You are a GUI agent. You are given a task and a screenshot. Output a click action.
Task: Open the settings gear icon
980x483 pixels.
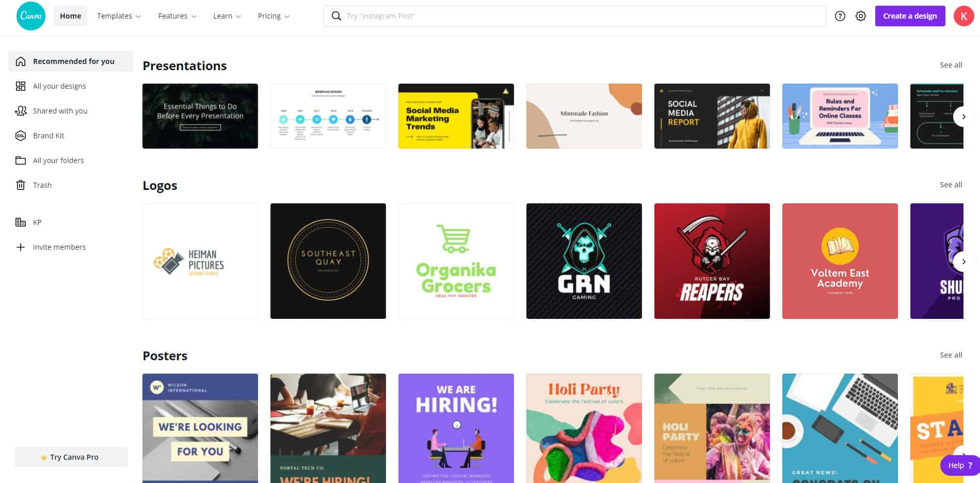pyautogui.click(x=861, y=16)
